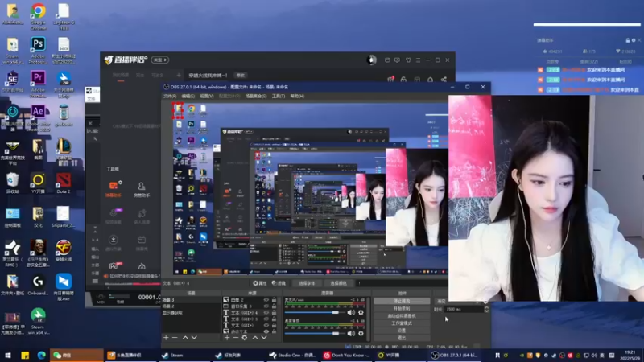Open source properties gear in Sources toolbar
Viewport: 644px width, 362px height.
[x=245, y=337]
